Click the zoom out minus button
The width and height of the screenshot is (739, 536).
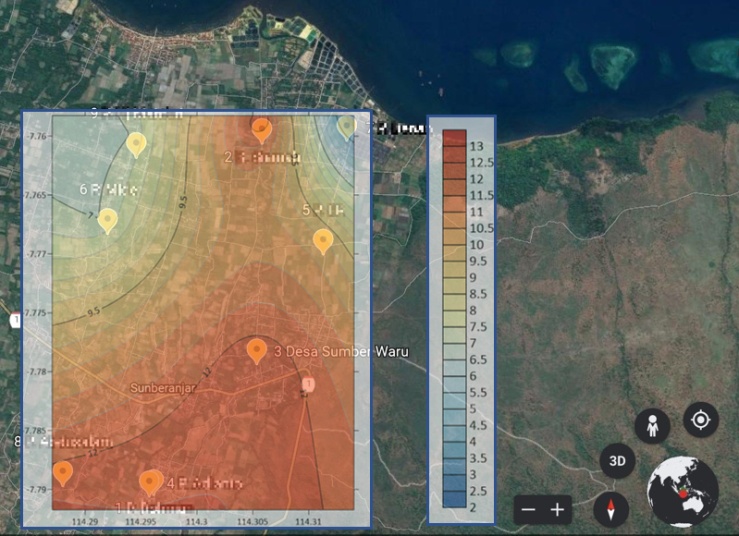529,510
